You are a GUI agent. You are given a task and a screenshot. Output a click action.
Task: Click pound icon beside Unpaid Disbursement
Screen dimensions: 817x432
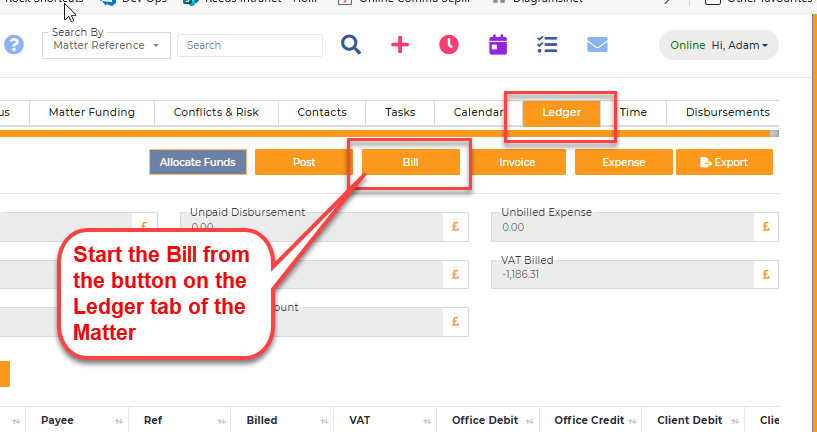[x=455, y=227]
